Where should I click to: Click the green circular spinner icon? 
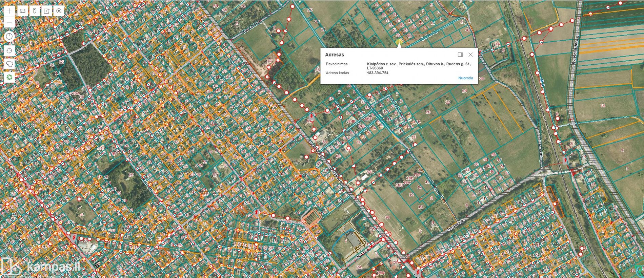(9, 77)
